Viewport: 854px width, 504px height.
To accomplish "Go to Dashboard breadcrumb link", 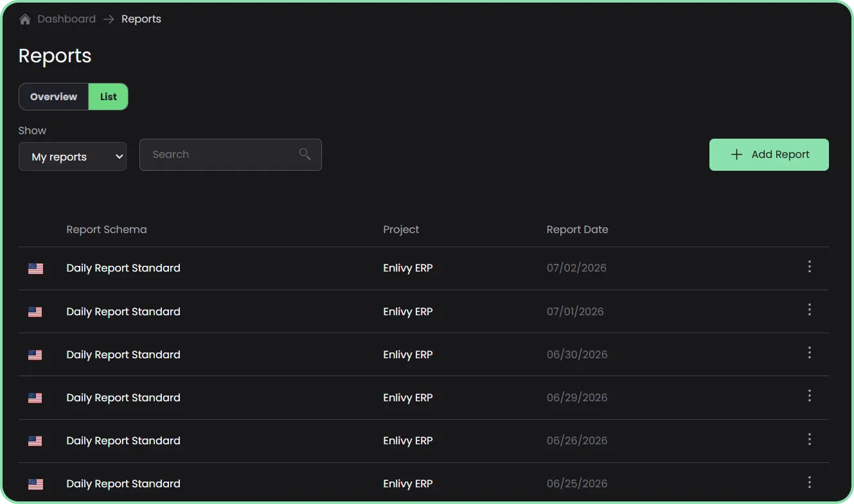I will click(66, 19).
